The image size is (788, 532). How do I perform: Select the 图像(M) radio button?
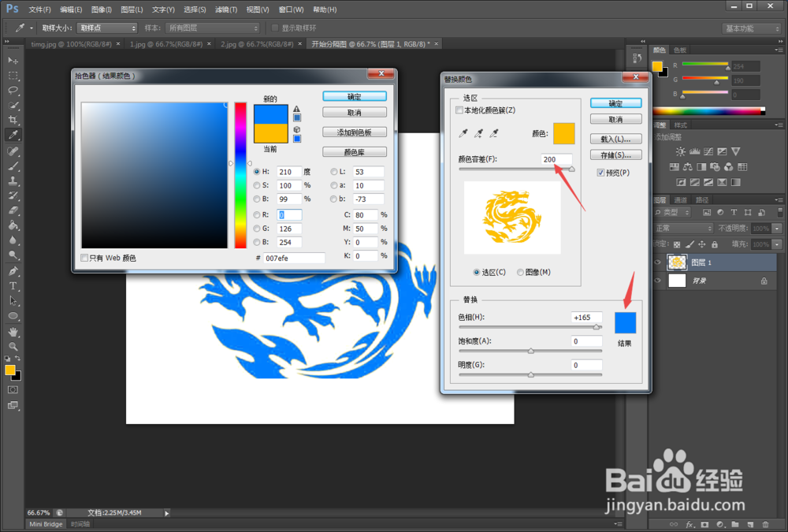(521, 272)
